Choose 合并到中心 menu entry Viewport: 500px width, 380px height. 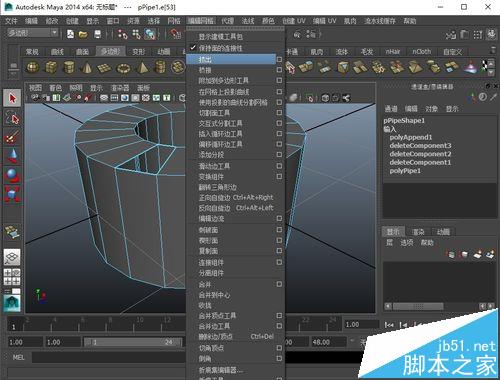click(214, 295)
